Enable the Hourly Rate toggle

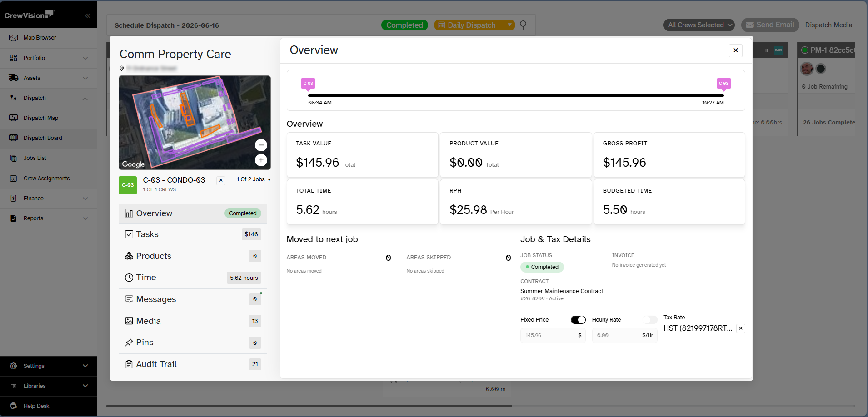(x=650, y=320)
